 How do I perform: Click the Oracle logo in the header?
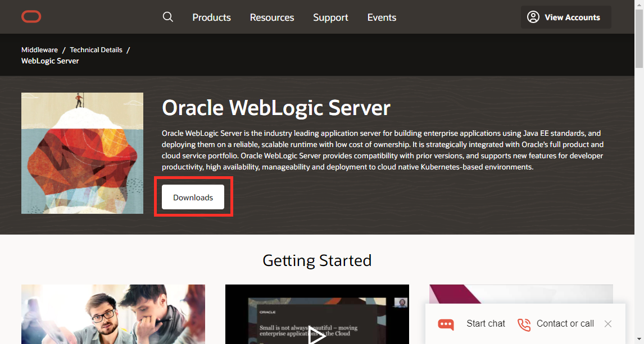click(x=31, y=17)
